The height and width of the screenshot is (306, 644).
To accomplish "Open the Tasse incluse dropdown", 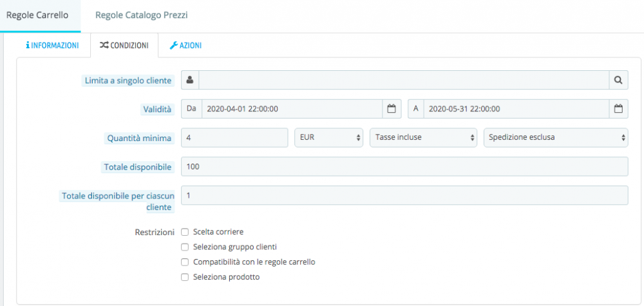I will pos(424,138).
